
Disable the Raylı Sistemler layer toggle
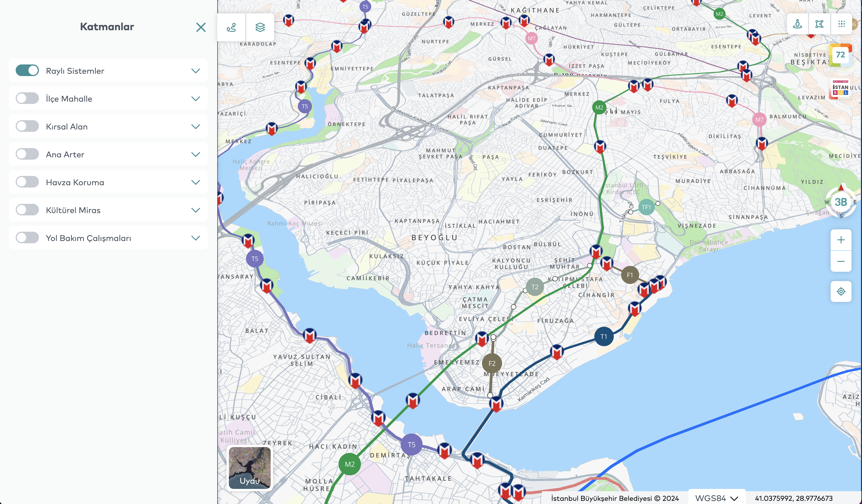click(27, 71)
